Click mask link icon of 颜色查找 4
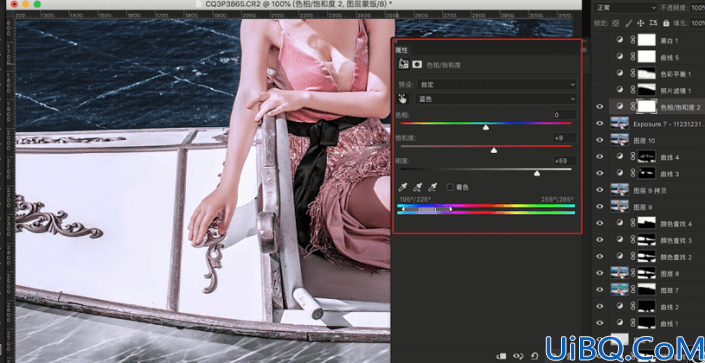The width and height of the screenshot is (705, 363). 633,223
